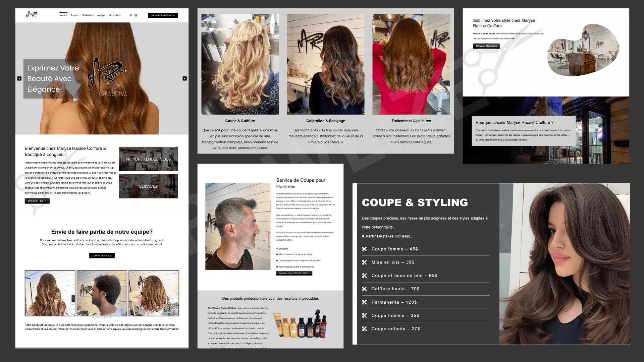Open the Services menu item
This screenshot has width=644, height=362.
coord(74,15)
